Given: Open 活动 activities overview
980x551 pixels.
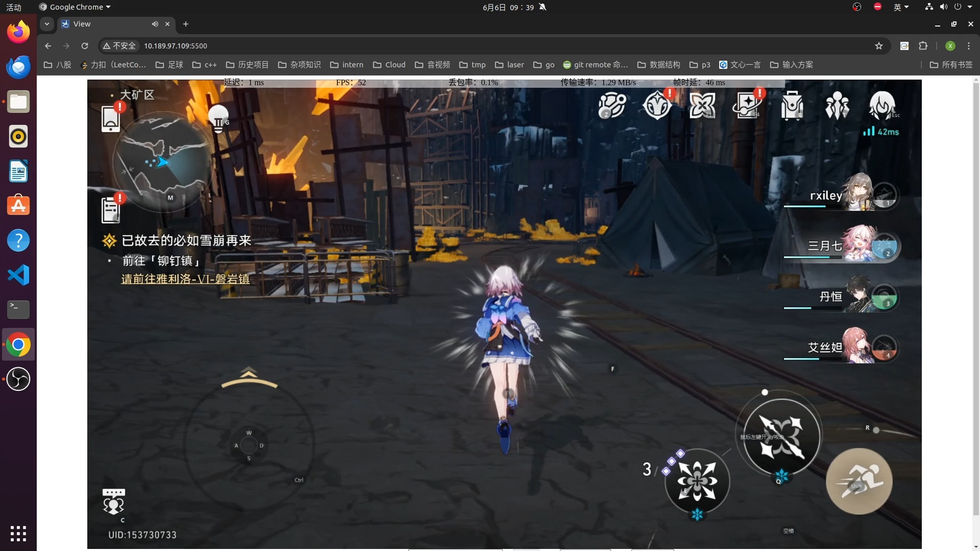Looking at the screenshot, I should [x=14, y=7].
